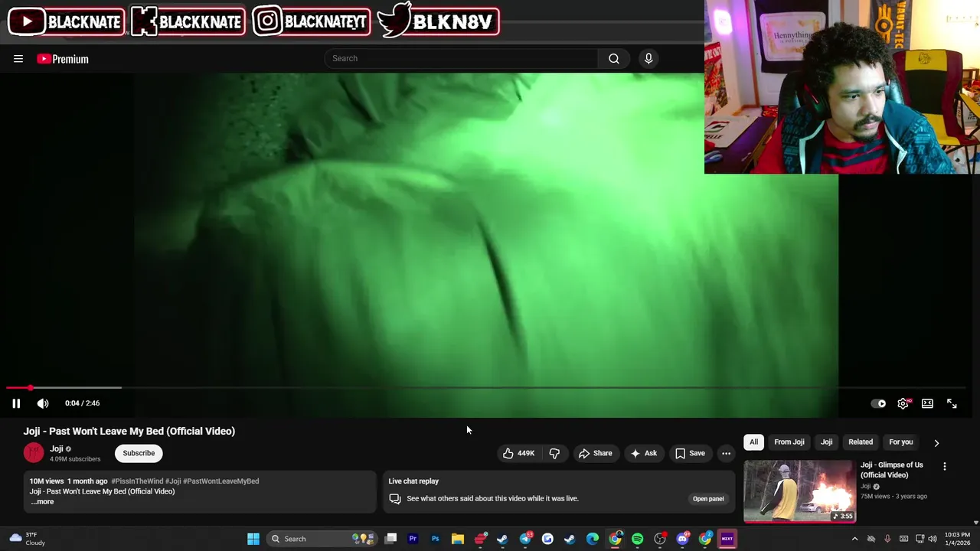Select the All filter chip
Screen dimensions: 980x551
[753, 442]
